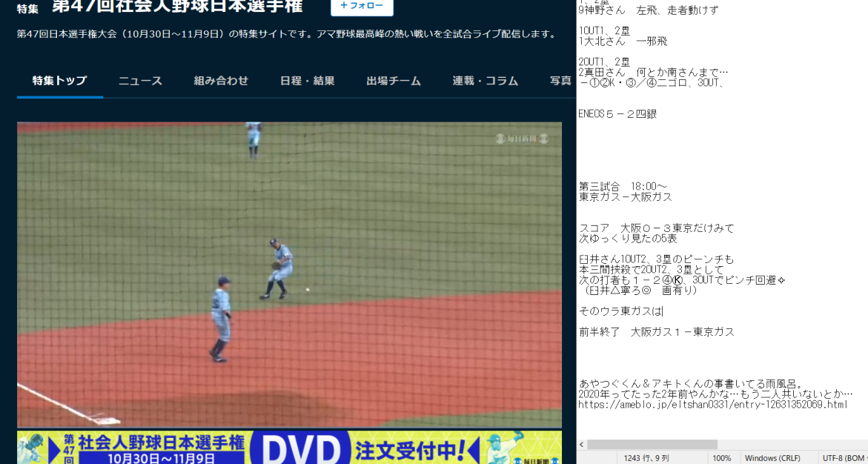Viewport: 868px width, 464px height.
Task: Open the 組み合わせ tab
Action: pyautogui.click(x=221, y=81)
